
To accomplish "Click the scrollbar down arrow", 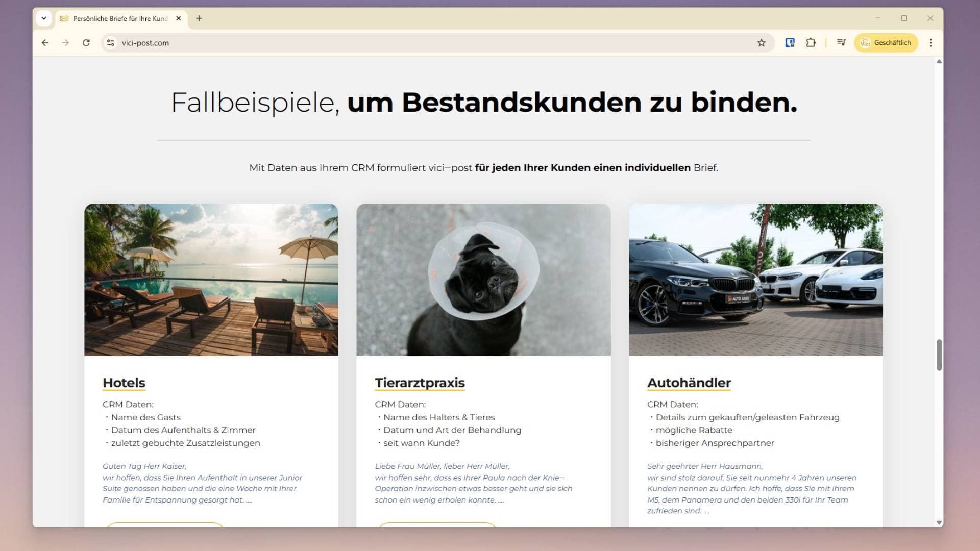I will [x=939, y=522].
